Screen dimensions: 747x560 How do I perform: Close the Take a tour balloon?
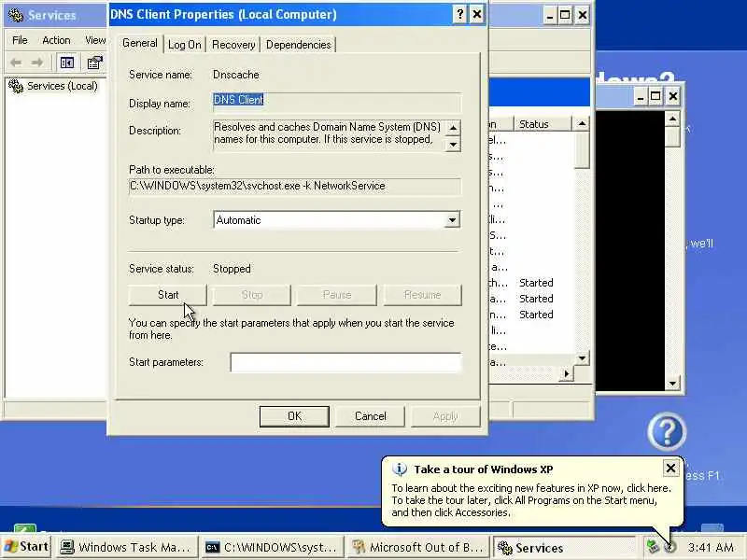(x=670, y=469)
